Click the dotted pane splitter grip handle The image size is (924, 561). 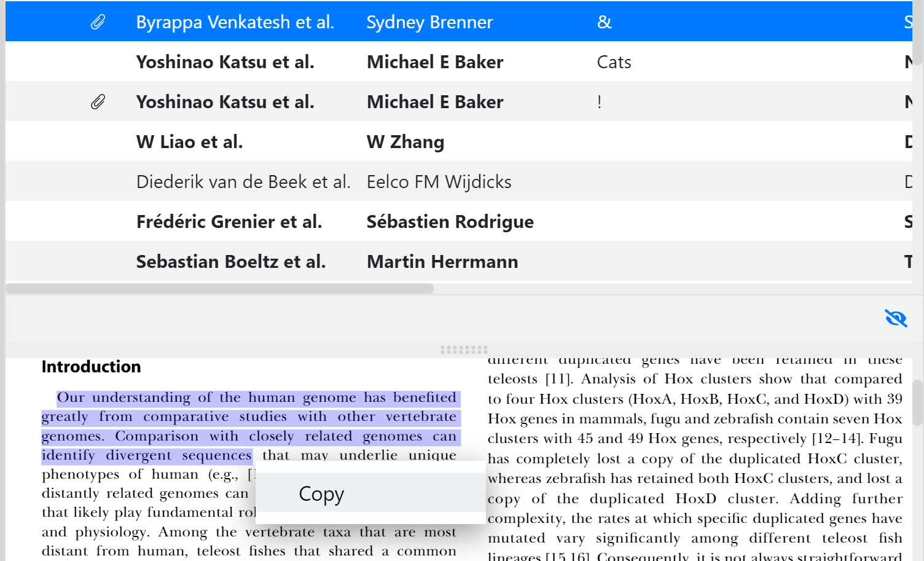464,350
